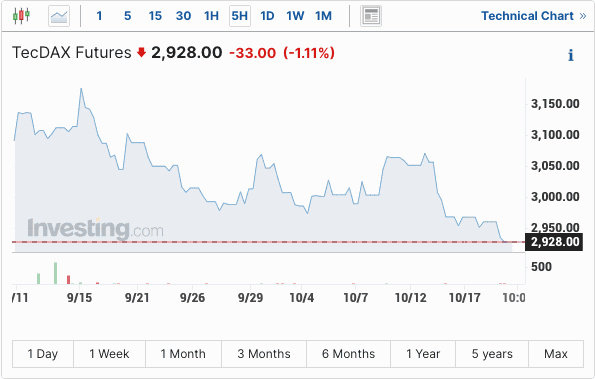Click the 10/7 date label
The width and height of the screenshot is (595, 379).
[x=356, y=297]
